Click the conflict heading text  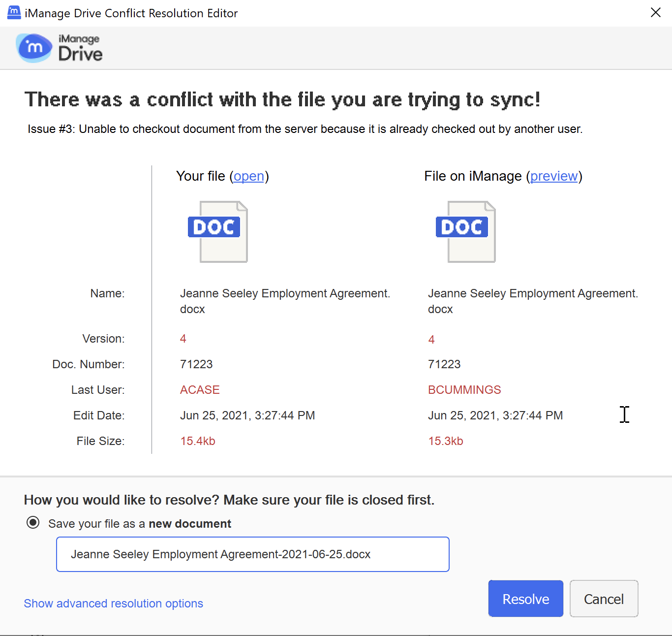point(282,99)
